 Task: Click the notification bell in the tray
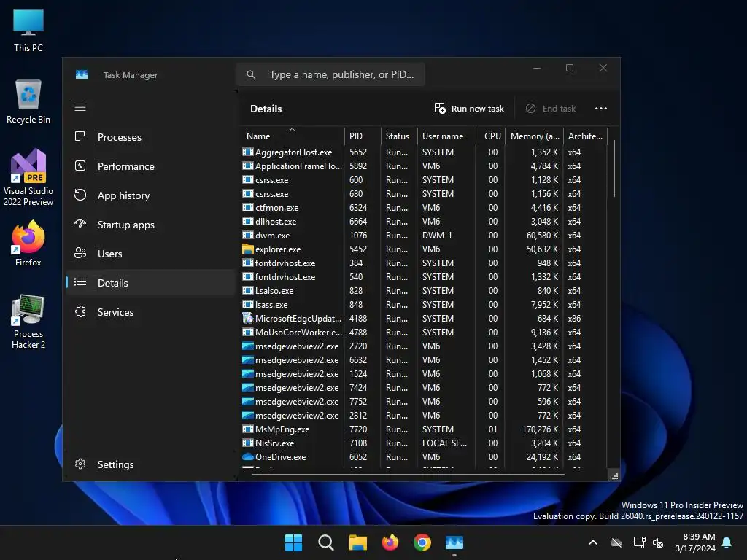(727, 542)
